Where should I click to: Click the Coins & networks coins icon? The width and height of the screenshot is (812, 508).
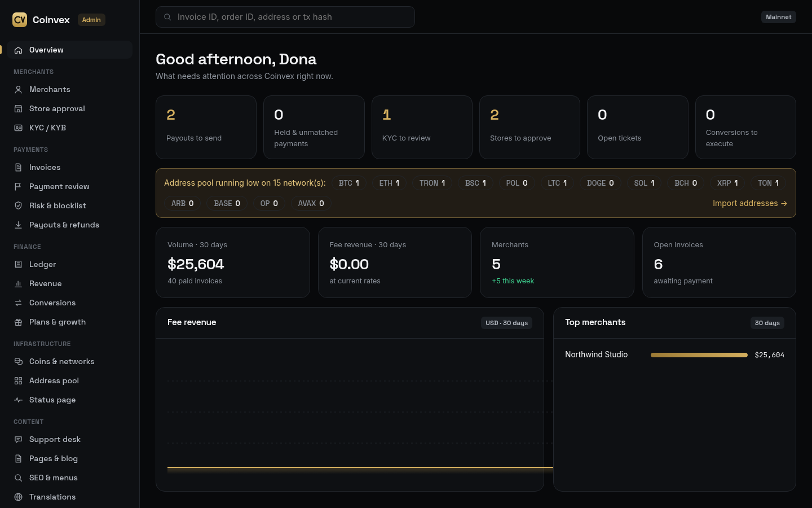click(19, 362)
